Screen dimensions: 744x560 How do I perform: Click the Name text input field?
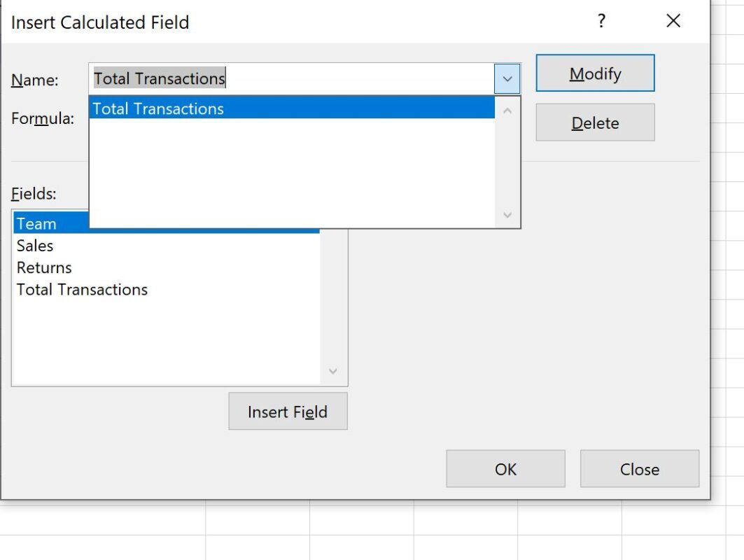tap(291, 79)
